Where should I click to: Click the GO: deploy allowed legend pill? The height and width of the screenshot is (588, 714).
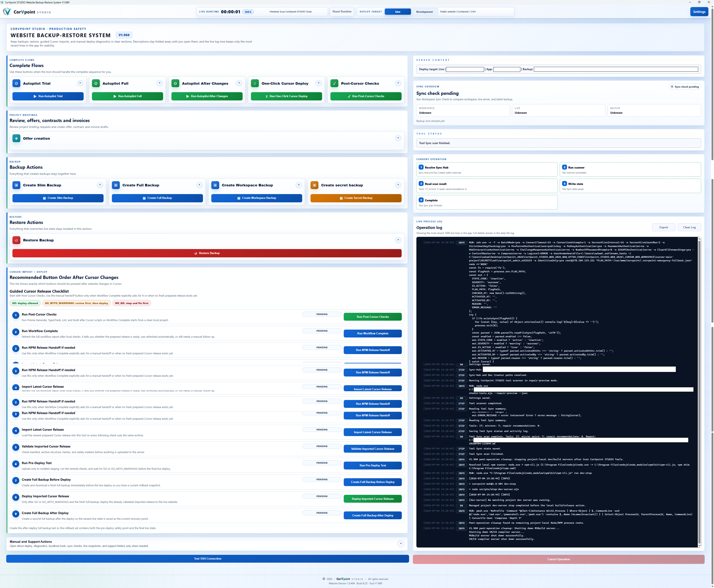click(25, 303)
